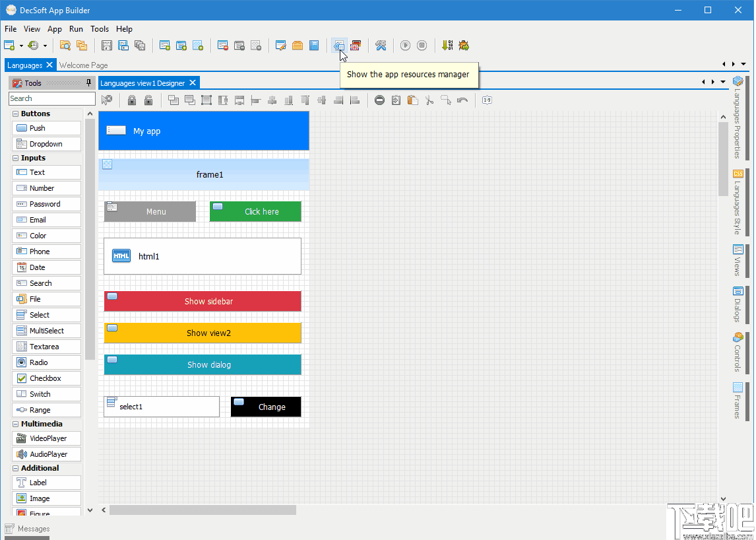This screenshot has width=756, height=540.
Task: Click the select1 control on canvas
Action: pyautogui.click(x=162, y=407)
